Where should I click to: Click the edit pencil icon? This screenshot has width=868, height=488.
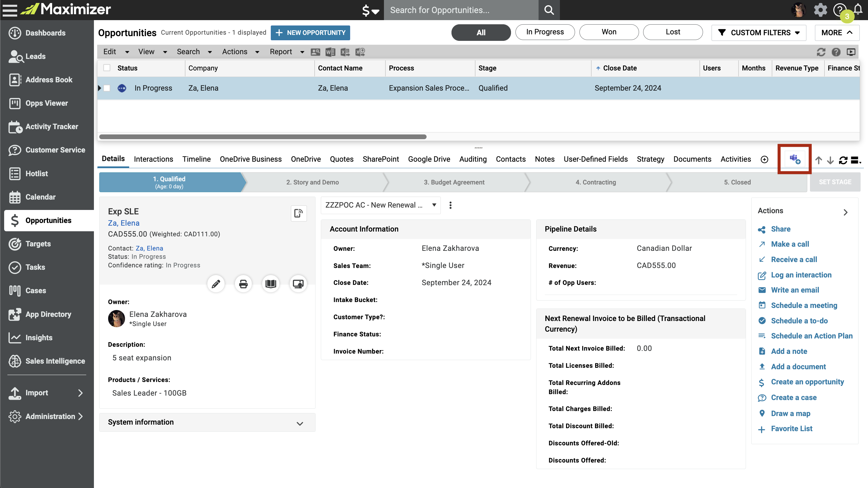(x=216, y=284)
